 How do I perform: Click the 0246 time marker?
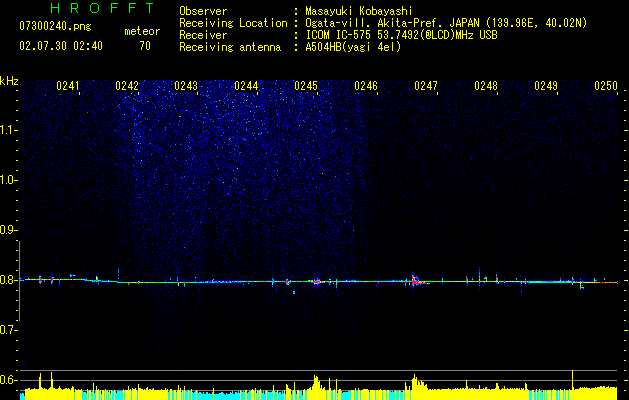point(366,86)
